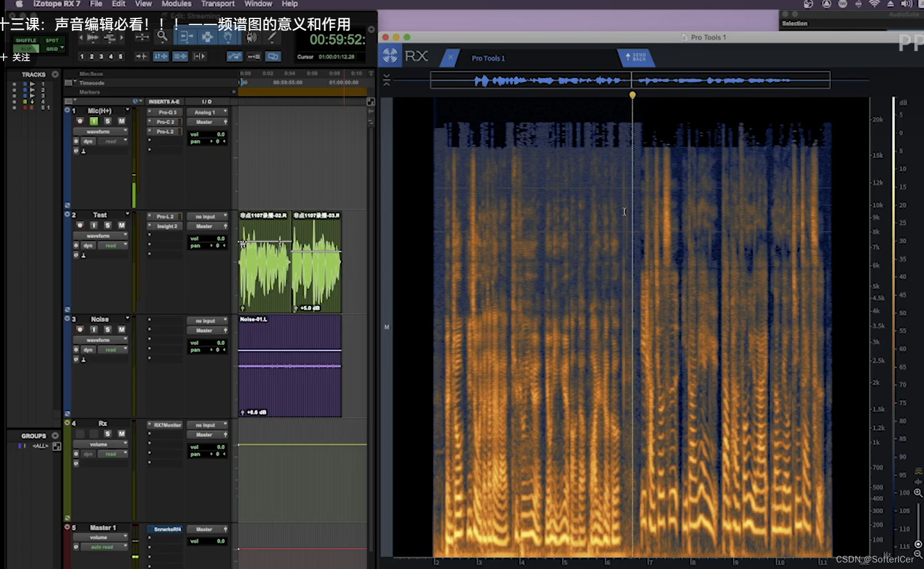Mute the Rx track
The image size is (924, 569).
[122, 434]
